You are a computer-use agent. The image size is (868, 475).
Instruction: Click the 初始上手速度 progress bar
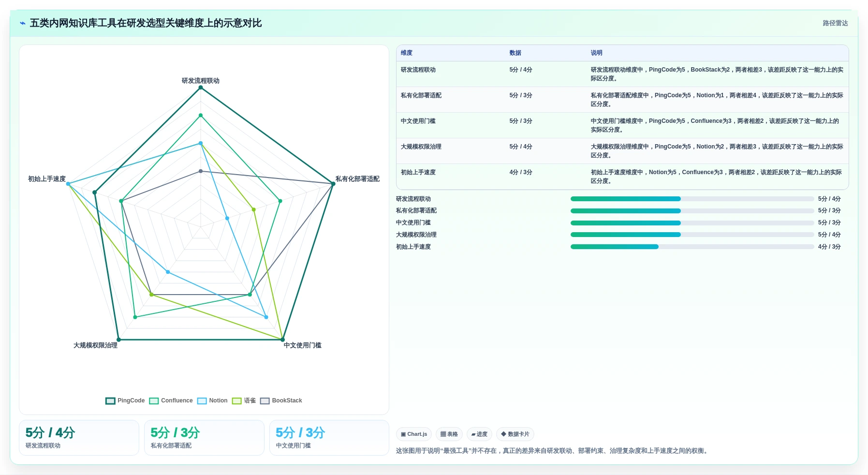pos(692,247)
